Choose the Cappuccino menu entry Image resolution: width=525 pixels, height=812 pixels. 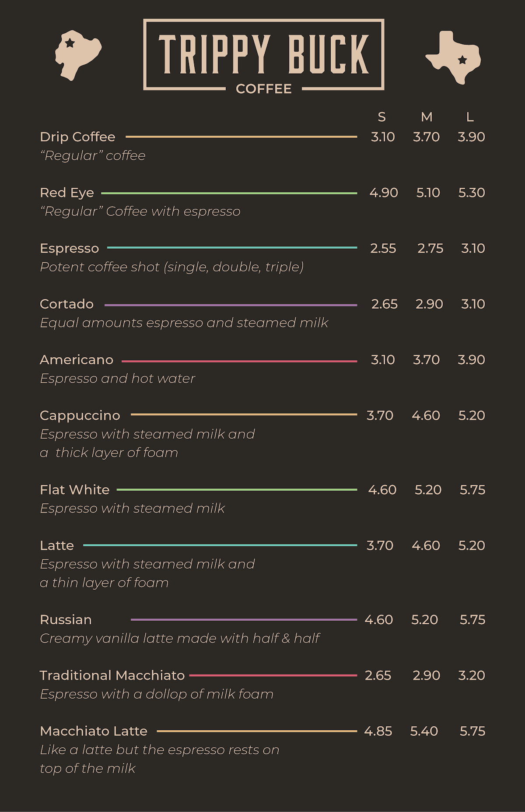80,415
